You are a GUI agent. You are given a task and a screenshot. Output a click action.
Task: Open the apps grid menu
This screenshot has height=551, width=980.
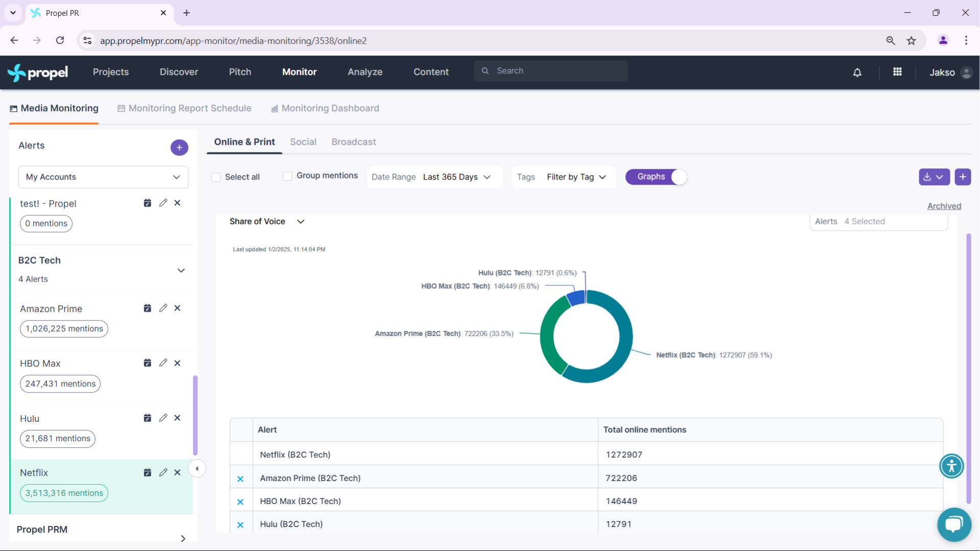[897, 72]
